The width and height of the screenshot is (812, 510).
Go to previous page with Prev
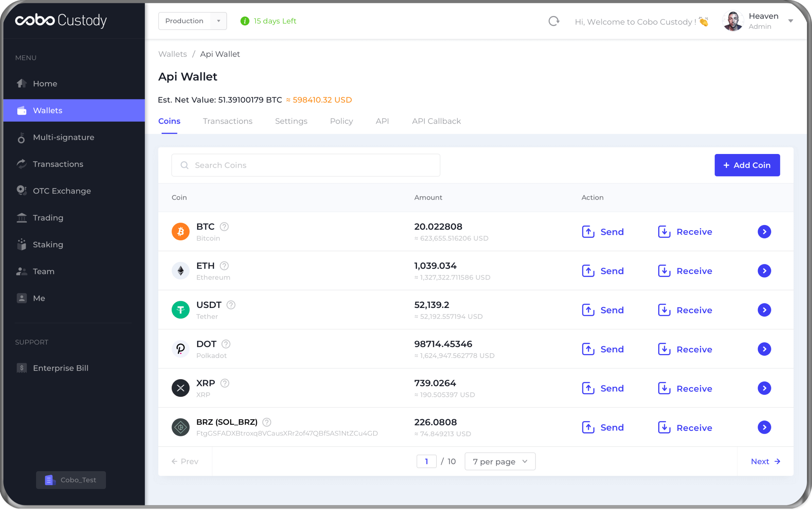coord(185,461)
